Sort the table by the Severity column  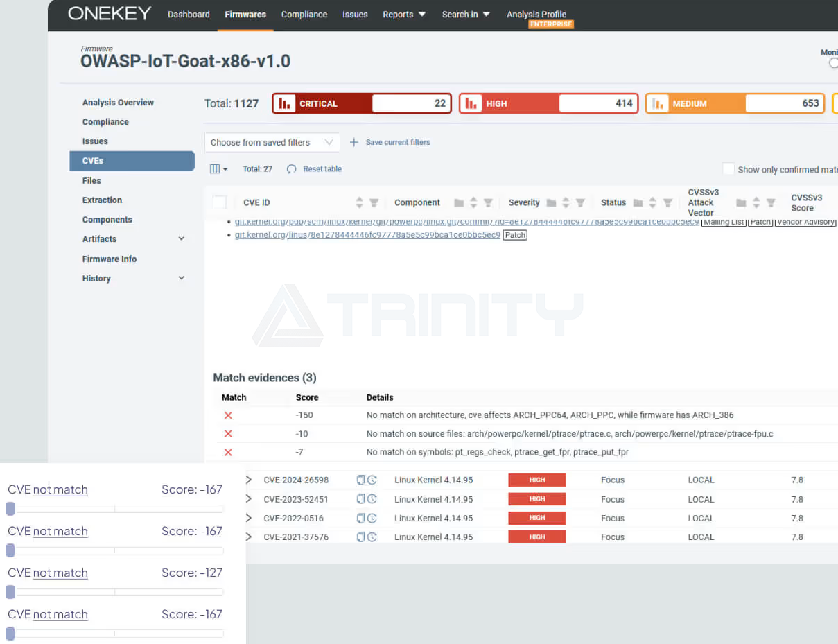pyautogui.click(x=566, y=203)
